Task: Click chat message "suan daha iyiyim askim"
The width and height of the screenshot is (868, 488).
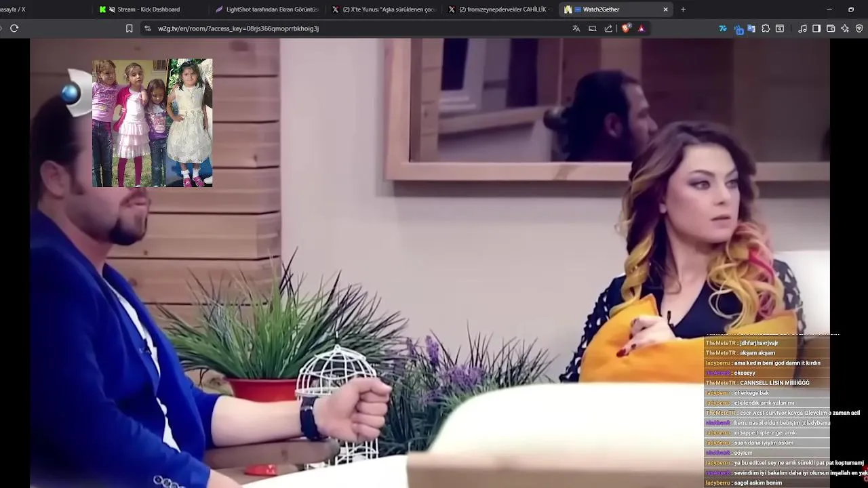Action: (764, 443)
